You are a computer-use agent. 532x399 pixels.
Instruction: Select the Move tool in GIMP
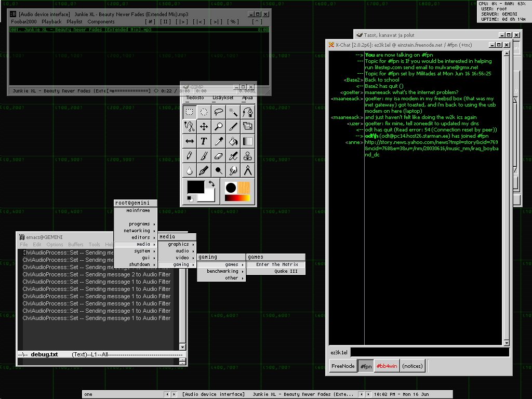click(204, 127)
